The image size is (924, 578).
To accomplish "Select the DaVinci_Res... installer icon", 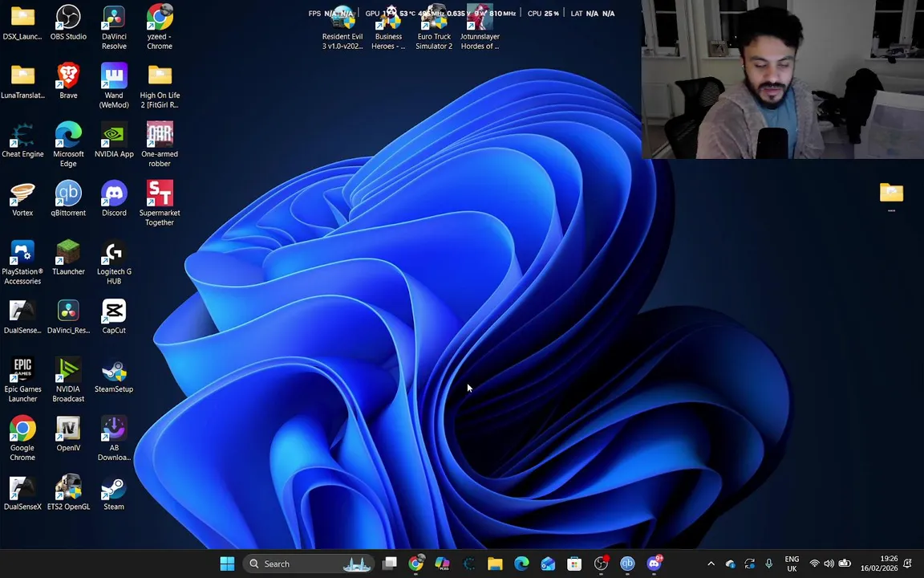I will point(68,317).
